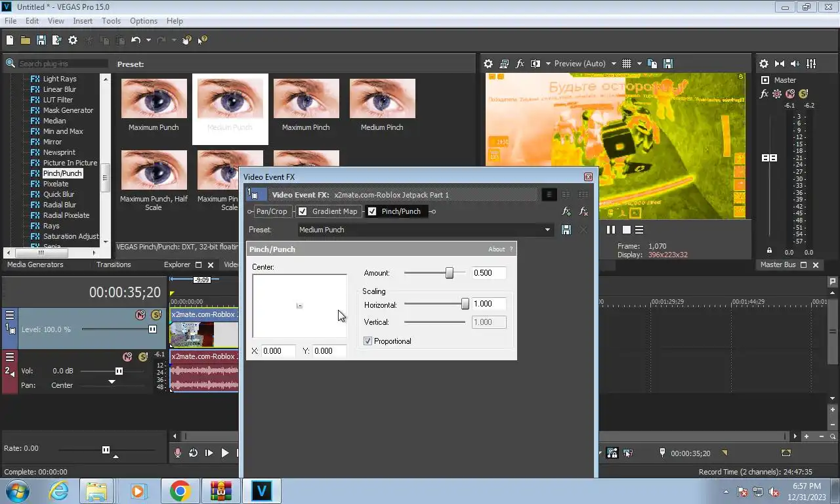Open audio track 2 hamburger menu
The width and height of the screenshot is (840, 504).
pyautogui.click(x=10, y=357)
